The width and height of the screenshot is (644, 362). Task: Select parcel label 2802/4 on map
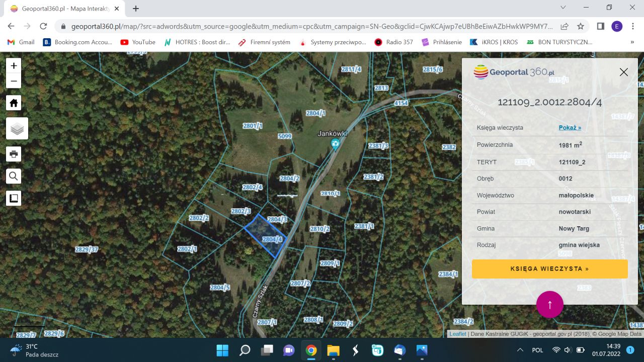click(252, 187)
